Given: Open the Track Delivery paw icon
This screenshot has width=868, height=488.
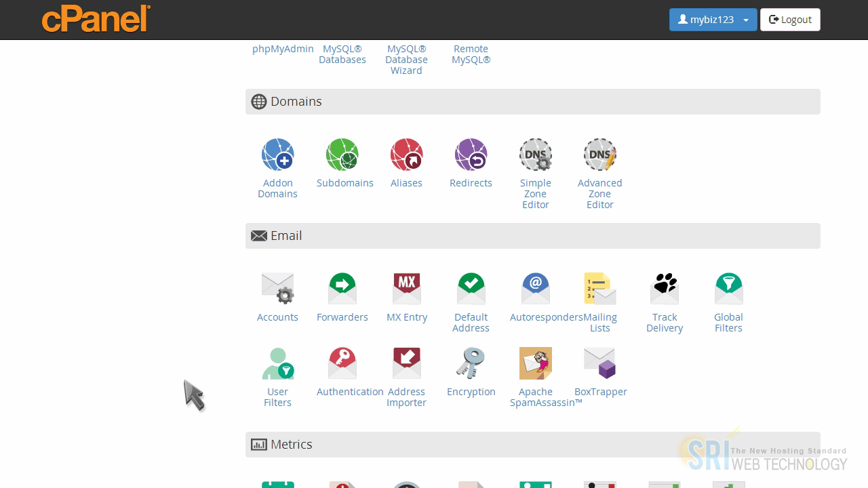Looking at the screenshot, I should (664, 289).
